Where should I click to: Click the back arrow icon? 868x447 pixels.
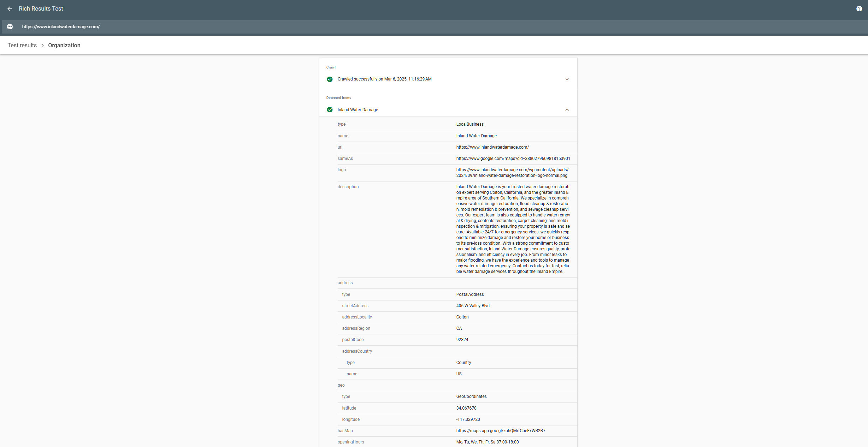10,9
